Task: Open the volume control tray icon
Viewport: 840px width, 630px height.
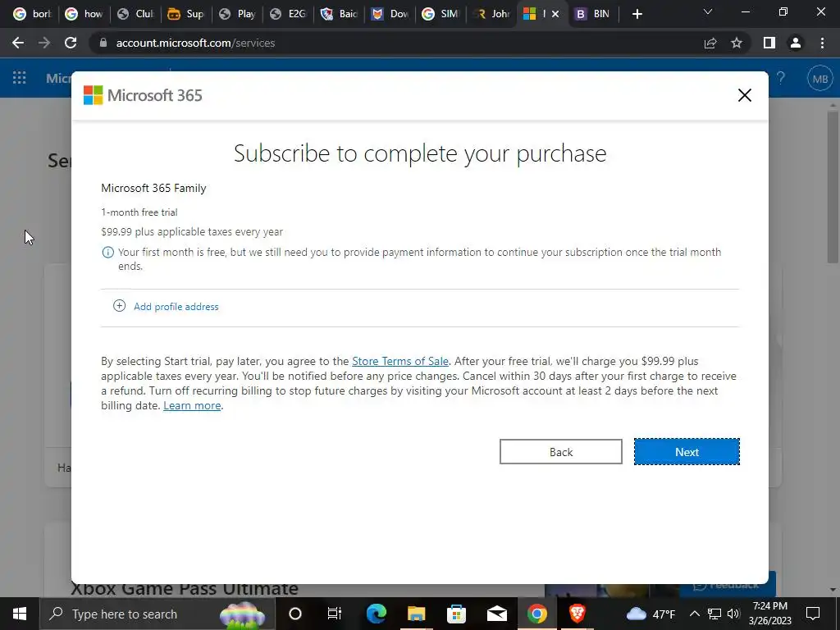Action: (x=734, y=614)
